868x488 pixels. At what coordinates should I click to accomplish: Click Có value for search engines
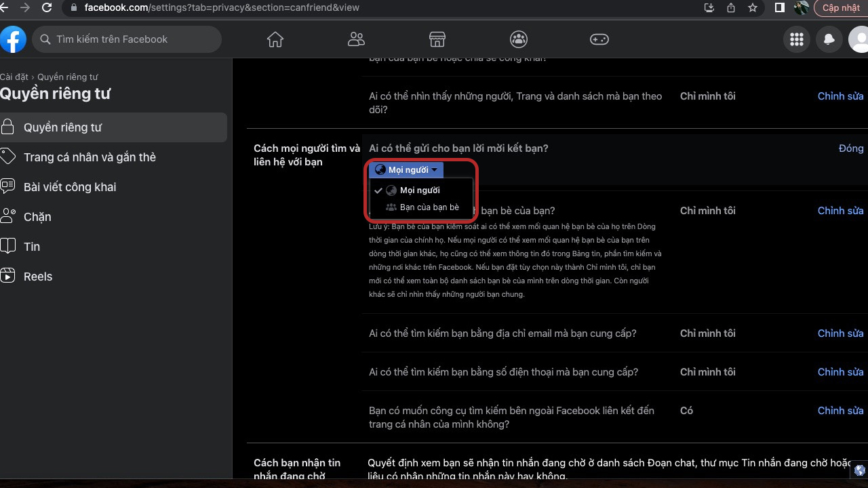pos(686,411)
